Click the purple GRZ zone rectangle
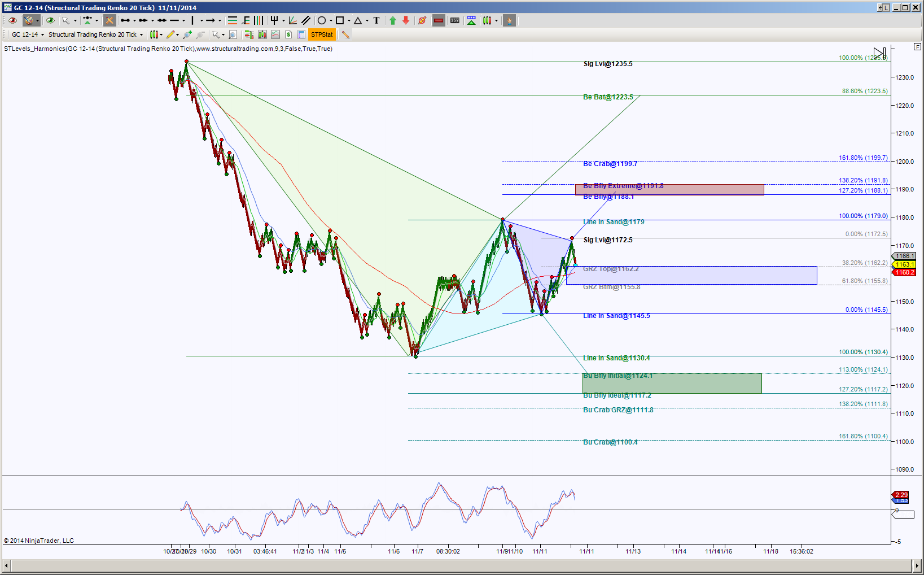 (x=691, y=275)
